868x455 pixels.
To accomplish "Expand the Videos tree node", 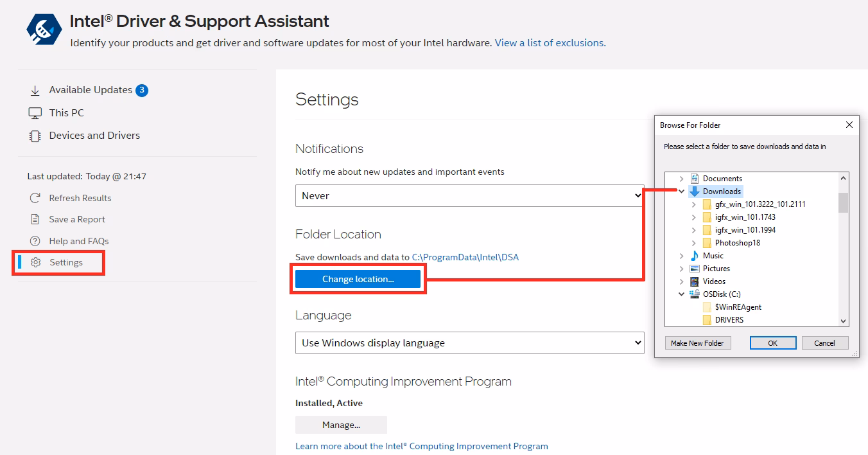I will click(682, 281).
